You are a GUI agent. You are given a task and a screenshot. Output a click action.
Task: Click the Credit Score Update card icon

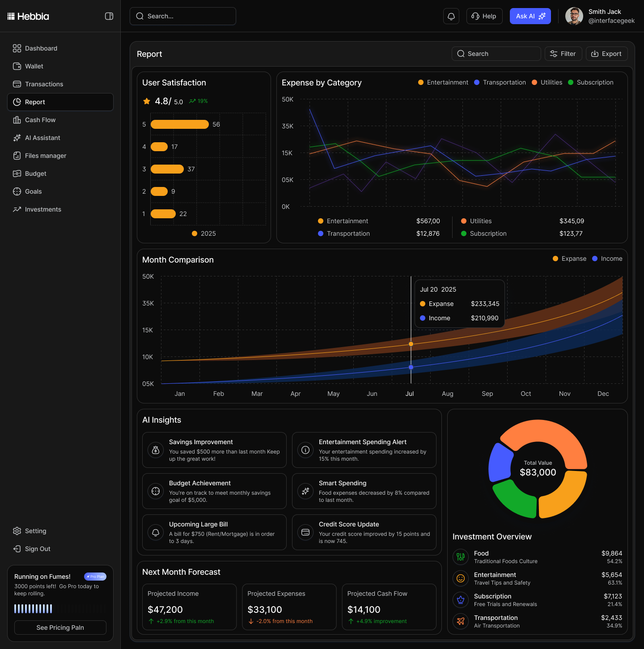click(305, 532)
